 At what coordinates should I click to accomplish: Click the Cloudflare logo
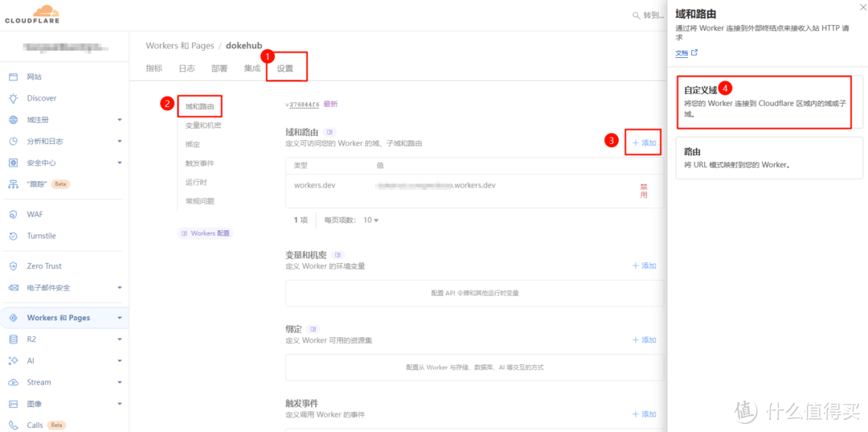click(x=31, y=14)
